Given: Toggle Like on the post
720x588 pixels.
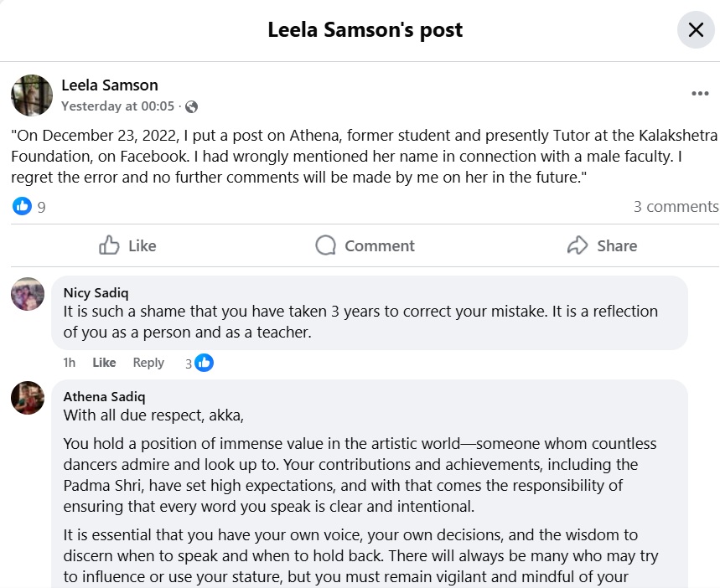Looking at the screenshot, I should click(140, 245).
